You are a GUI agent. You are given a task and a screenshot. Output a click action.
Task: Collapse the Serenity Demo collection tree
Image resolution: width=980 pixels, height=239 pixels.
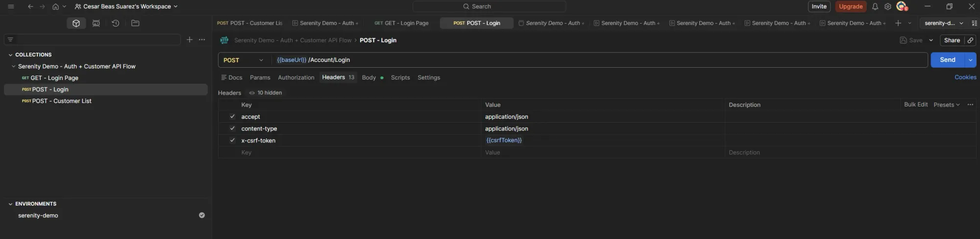coord(13,66)
